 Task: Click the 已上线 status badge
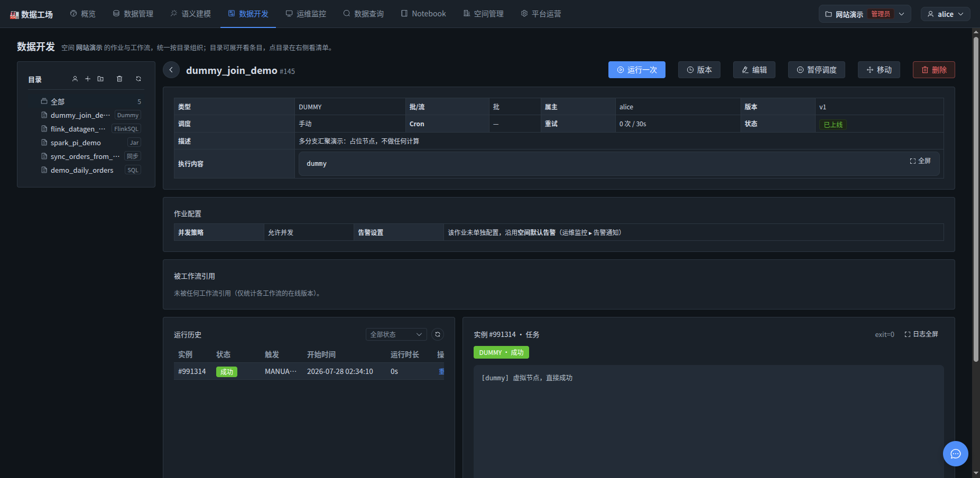[833, 125]
